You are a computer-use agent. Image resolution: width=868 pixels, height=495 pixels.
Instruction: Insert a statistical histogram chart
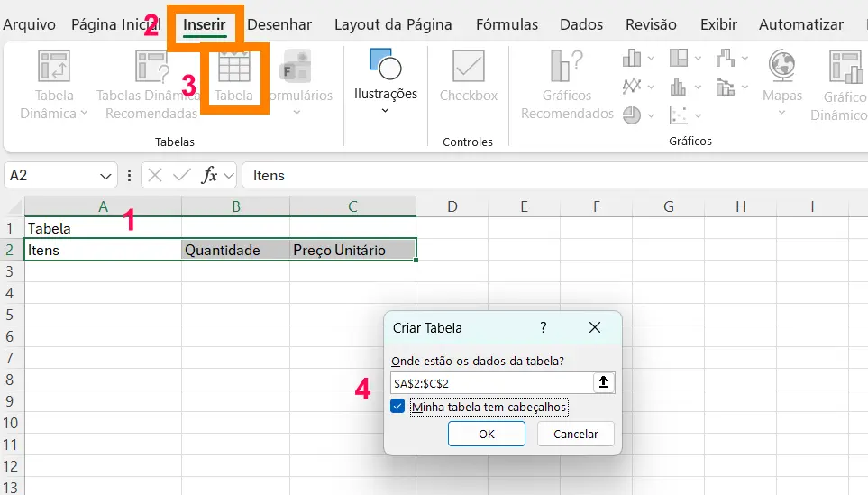tap(679, 87)
